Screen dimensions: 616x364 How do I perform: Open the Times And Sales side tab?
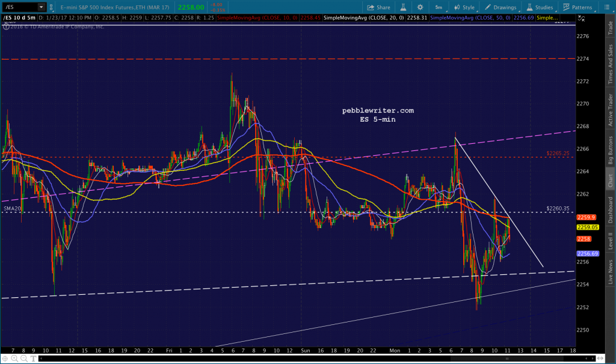point(611,64)
